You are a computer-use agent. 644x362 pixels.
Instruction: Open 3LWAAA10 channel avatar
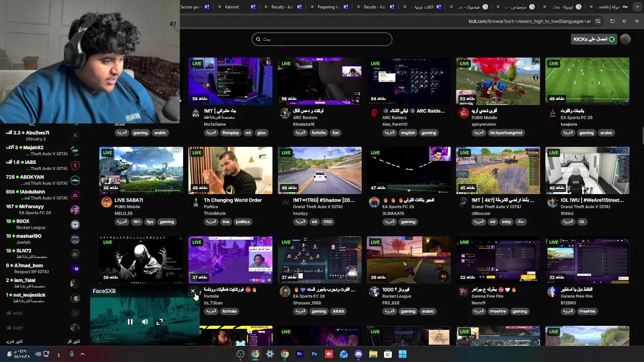[374, 202]
